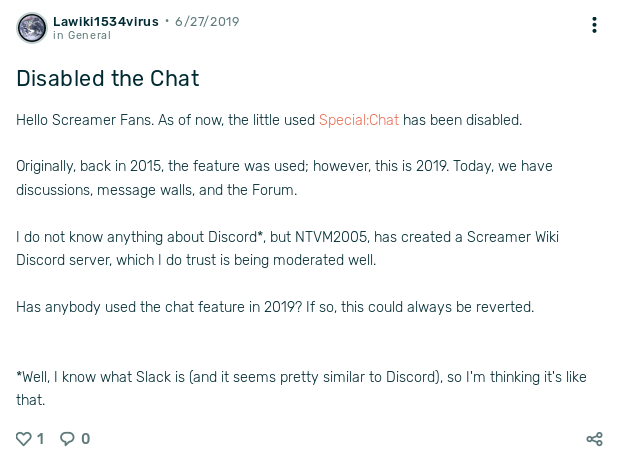
Task: Click the comment bubble icon
Action: [x=68, y=439]
